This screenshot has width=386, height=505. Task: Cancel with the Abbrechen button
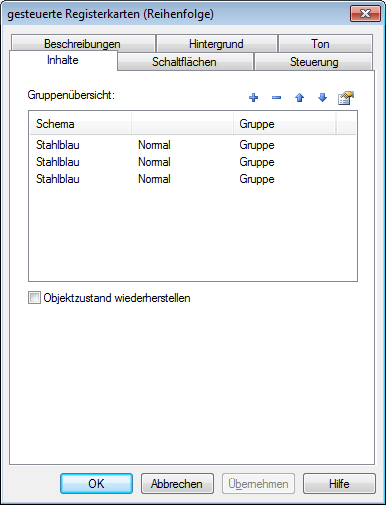[177, 484]
